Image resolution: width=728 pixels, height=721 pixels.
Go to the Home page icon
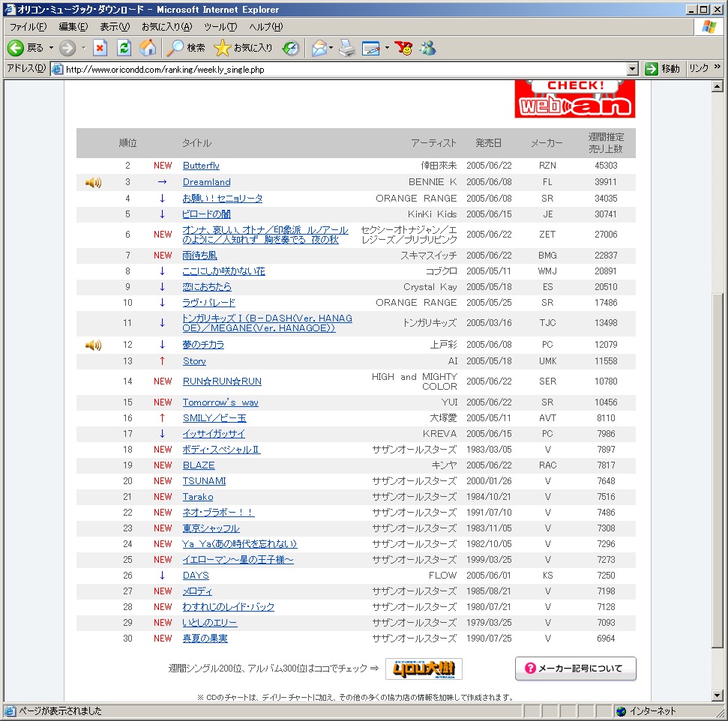pyautogui.click(x=148, y=48)
